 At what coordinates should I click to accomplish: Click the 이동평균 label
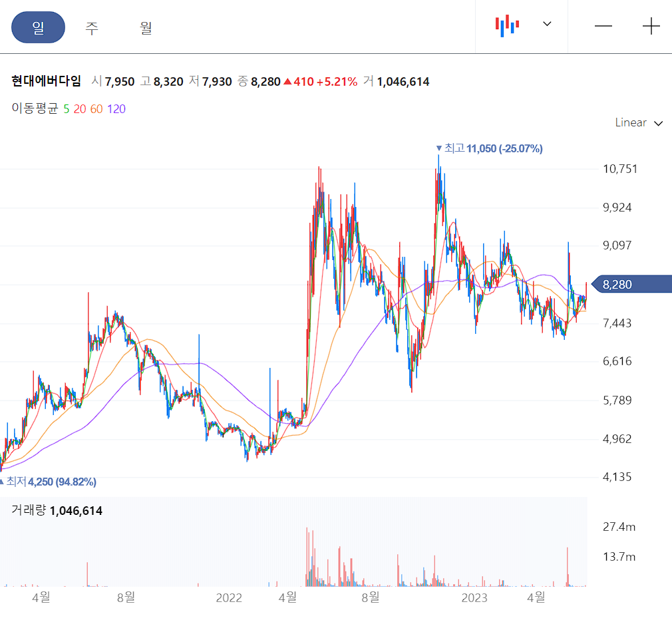35,108
